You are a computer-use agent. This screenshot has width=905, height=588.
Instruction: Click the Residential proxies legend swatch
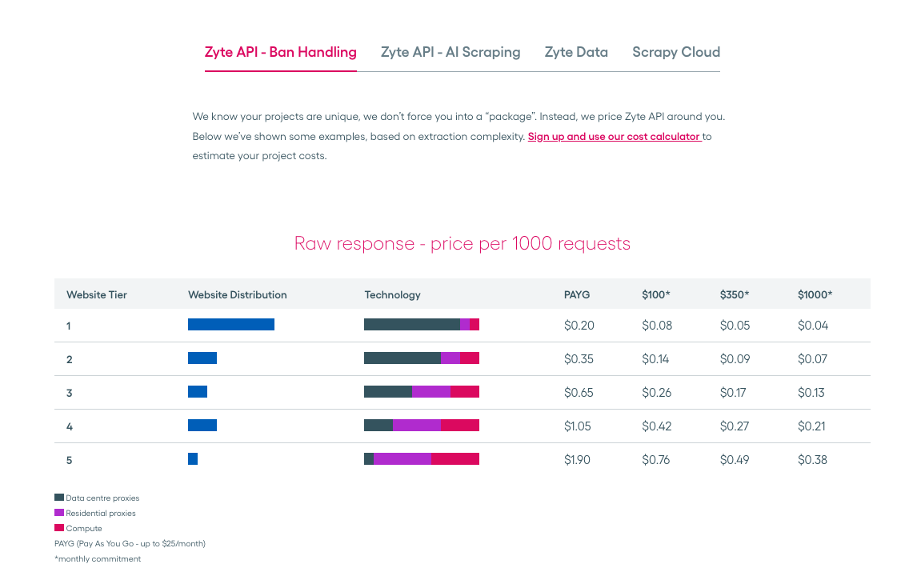point(59,512)
